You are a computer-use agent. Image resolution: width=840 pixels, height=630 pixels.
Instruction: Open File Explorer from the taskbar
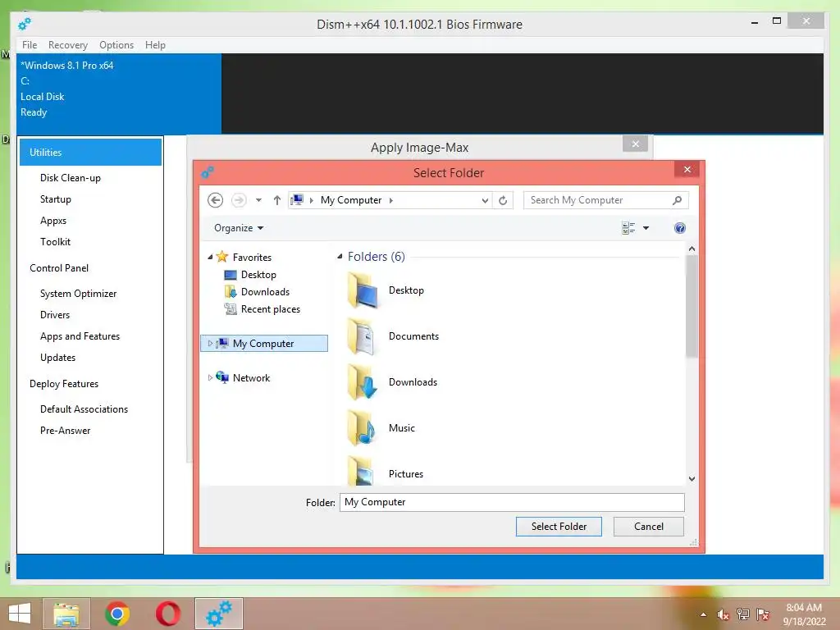pyautogui.click(x=66, y=614)
